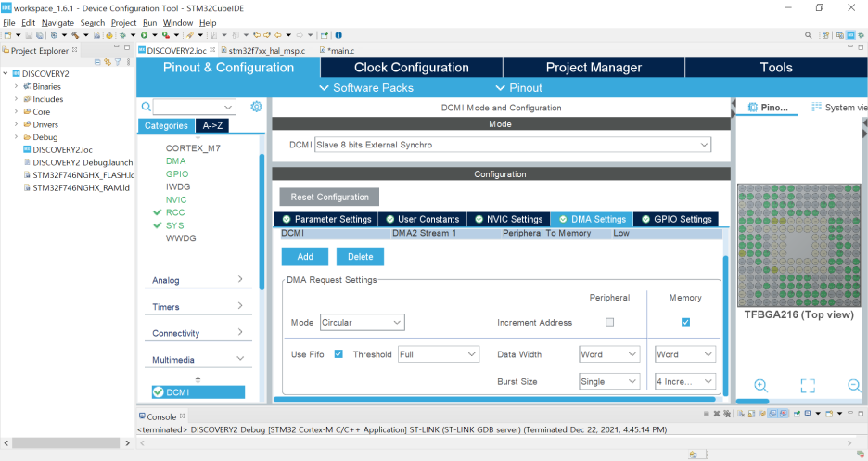The height and width of the screenshot is (461, 868).
Task: Click Pin Console icon
Action: (x=798, y=414)
